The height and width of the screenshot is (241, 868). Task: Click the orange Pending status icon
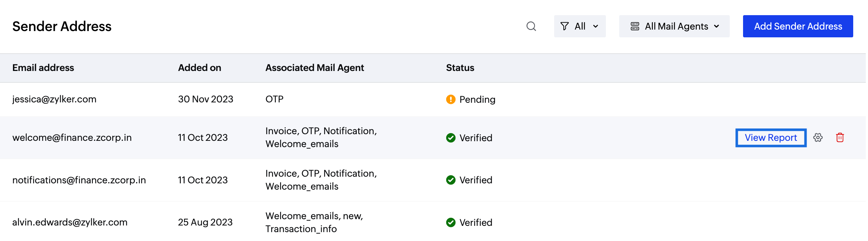tap(451, 99)
